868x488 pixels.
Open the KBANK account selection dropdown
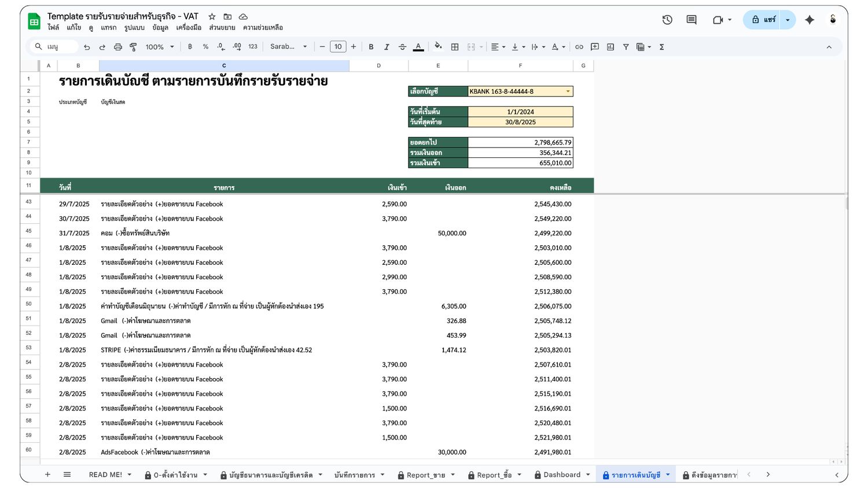pyautogui.click(x=568, y=91)
